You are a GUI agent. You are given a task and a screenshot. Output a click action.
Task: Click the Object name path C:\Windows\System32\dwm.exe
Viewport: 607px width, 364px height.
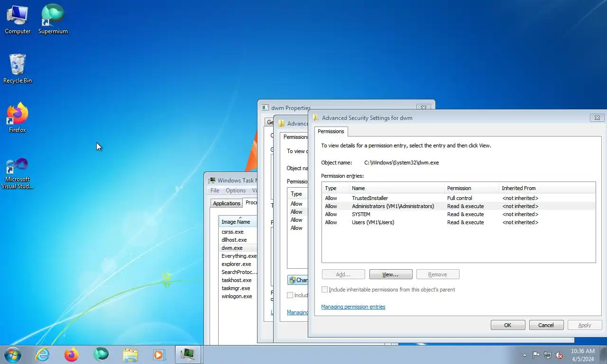[x=401, y=163]
